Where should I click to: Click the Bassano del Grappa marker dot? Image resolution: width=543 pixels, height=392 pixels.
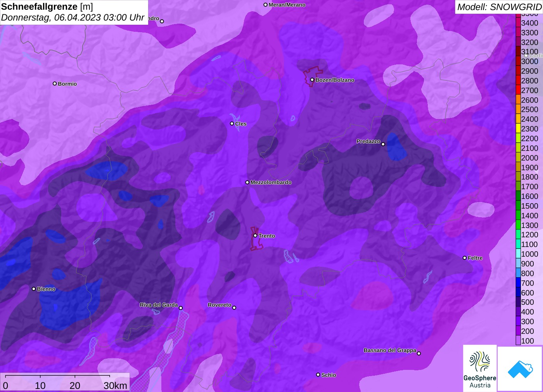coord(419,353)
